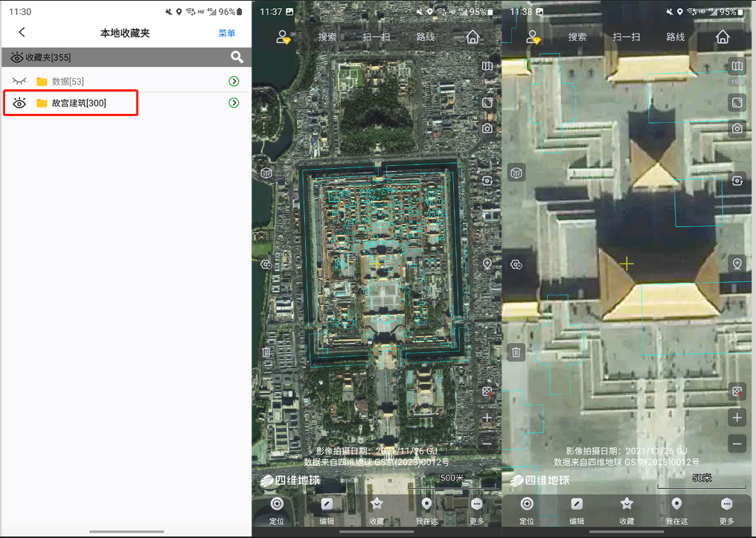
Task: Open user profile icon on the close-up map
Action: (x=533, y=37)
